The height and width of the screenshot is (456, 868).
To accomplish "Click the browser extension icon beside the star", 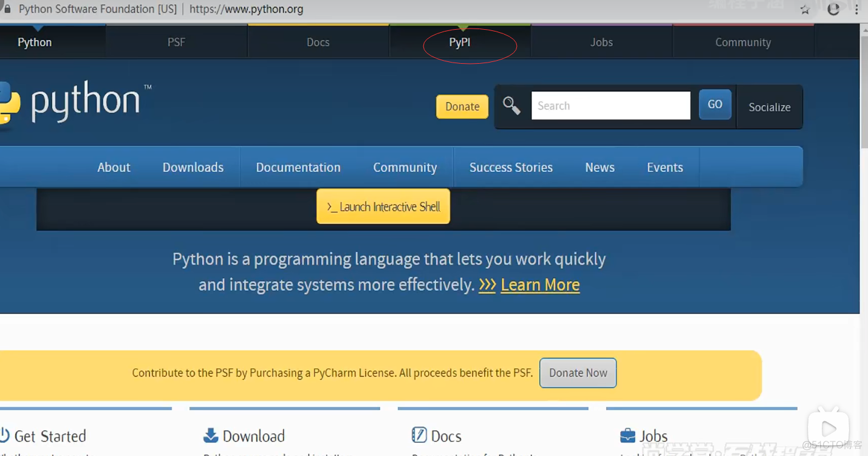I will click(833, 9).
